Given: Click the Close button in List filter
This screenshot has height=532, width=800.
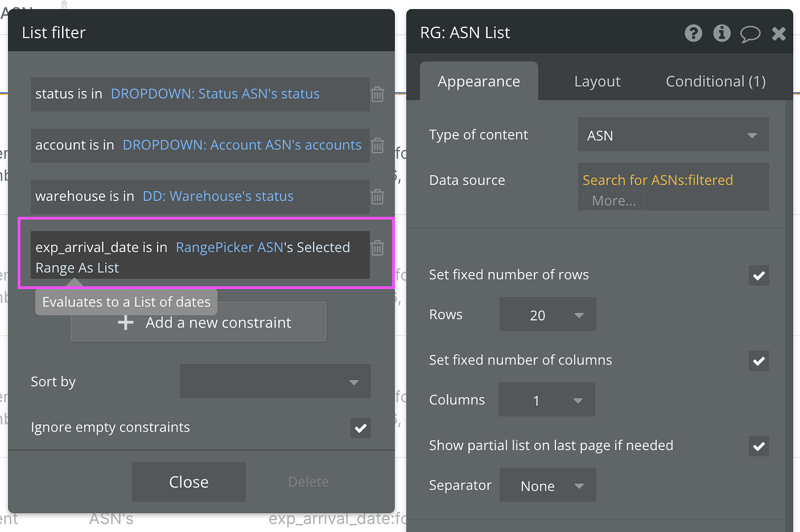Looking at the screenshot, I should [x=188, y=482].
